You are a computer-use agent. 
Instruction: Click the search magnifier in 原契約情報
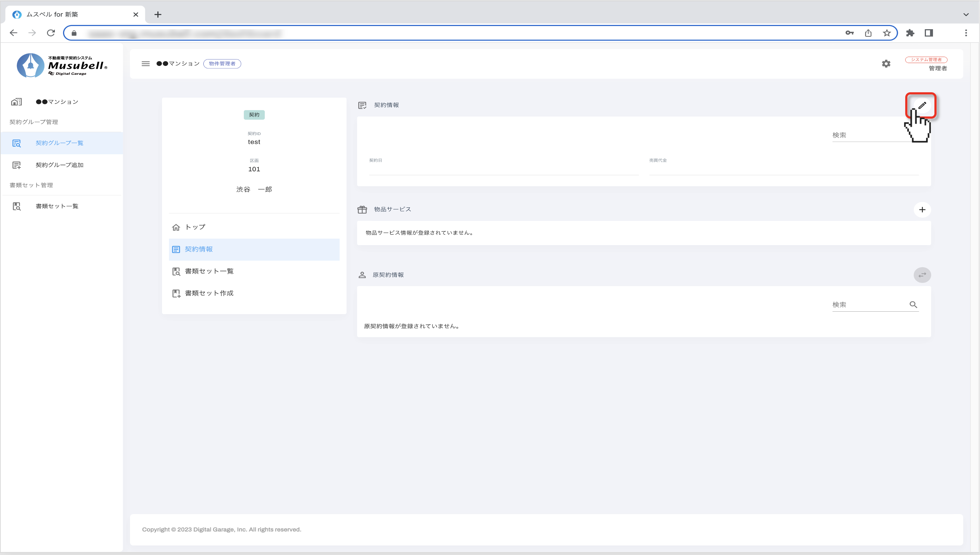point(913,305)
